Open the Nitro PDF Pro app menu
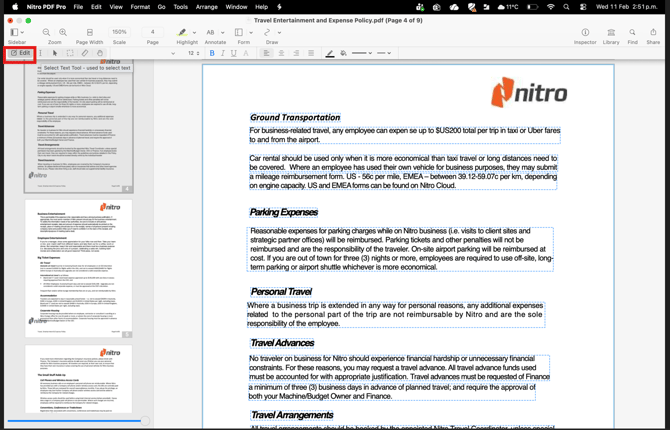This screenshot has height=430, width=670. (46, 7)
